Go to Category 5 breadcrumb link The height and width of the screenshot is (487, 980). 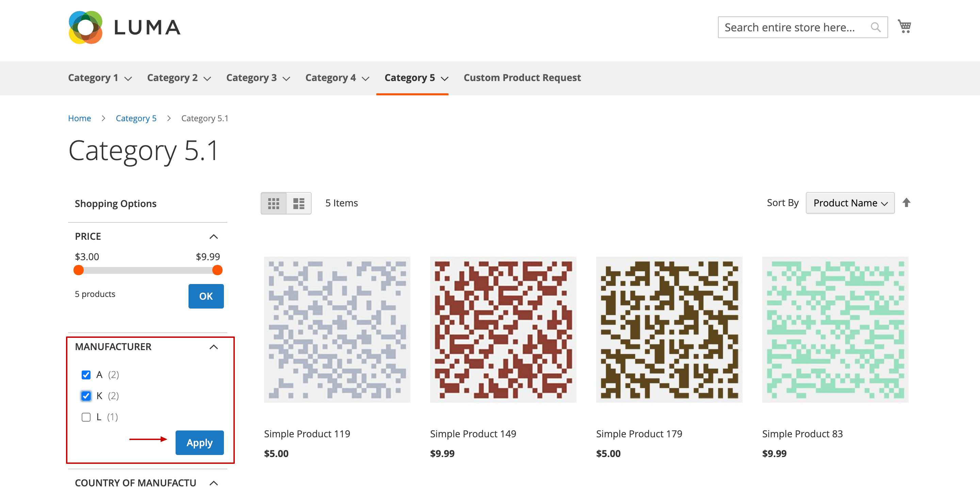pyautogui.click(x=136, y=118)
